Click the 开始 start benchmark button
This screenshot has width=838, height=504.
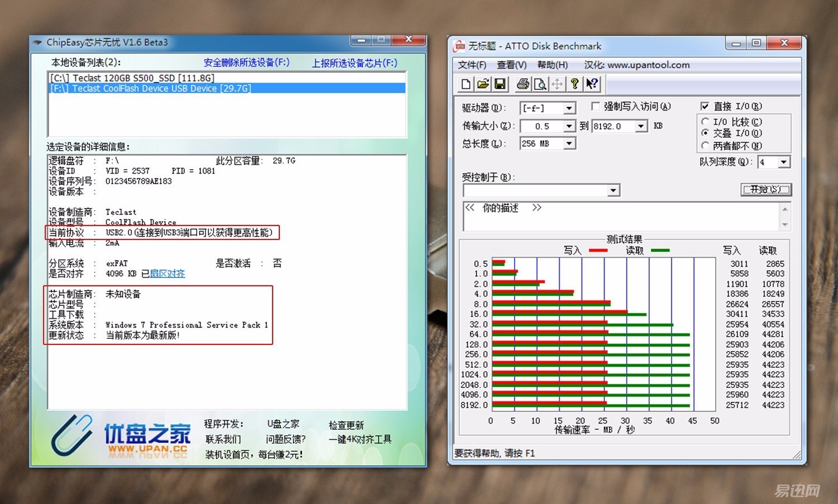point(766,189)
